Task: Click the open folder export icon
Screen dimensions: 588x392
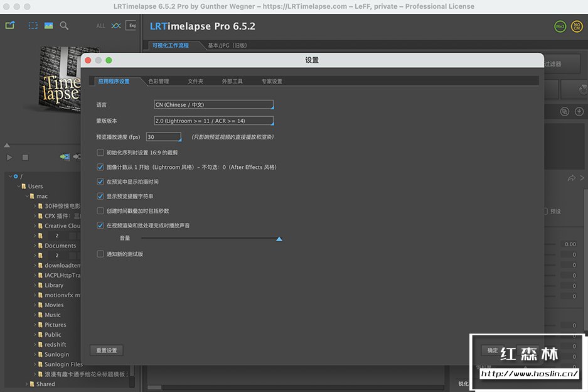Action: click(10, 25)
